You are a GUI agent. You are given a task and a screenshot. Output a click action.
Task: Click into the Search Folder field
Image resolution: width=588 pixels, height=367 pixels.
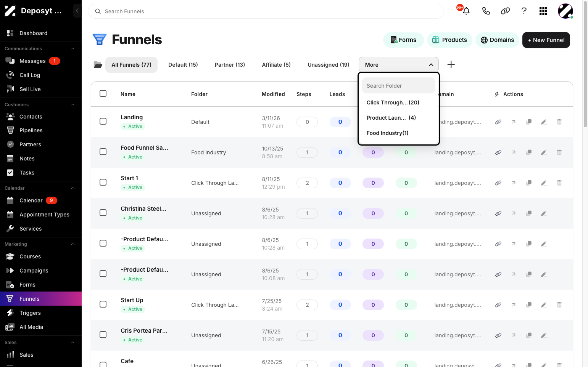(399, 86)
